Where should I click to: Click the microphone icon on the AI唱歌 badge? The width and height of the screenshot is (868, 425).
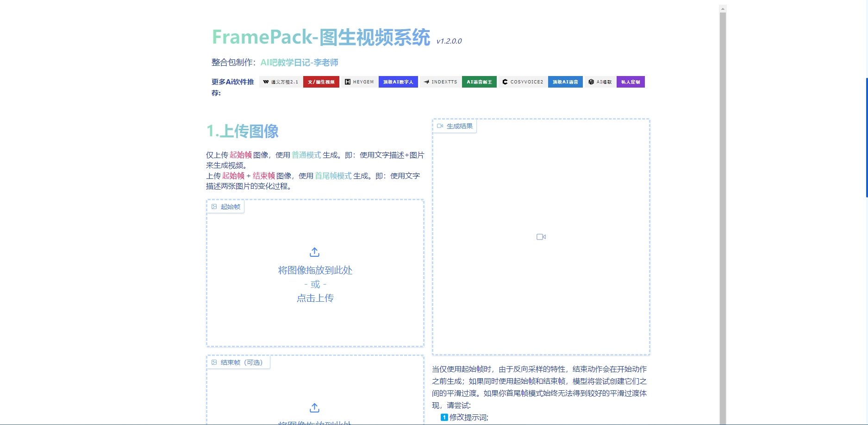[x=592, y=82]
